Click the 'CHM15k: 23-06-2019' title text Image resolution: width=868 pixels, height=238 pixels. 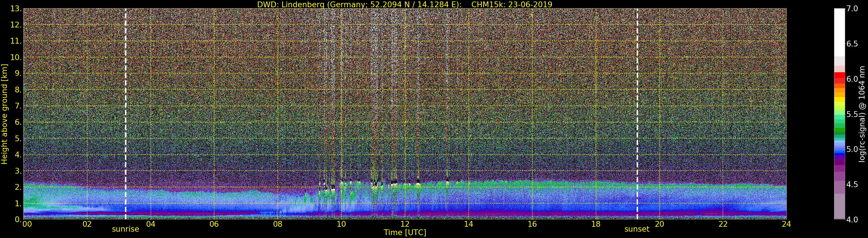[511, 4]
